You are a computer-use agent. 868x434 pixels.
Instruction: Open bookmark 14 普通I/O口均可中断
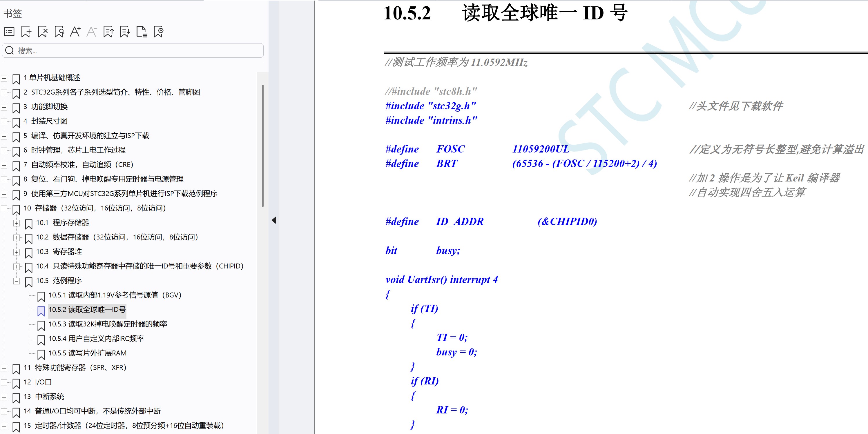pyautogui.click(x=92, y=411)
